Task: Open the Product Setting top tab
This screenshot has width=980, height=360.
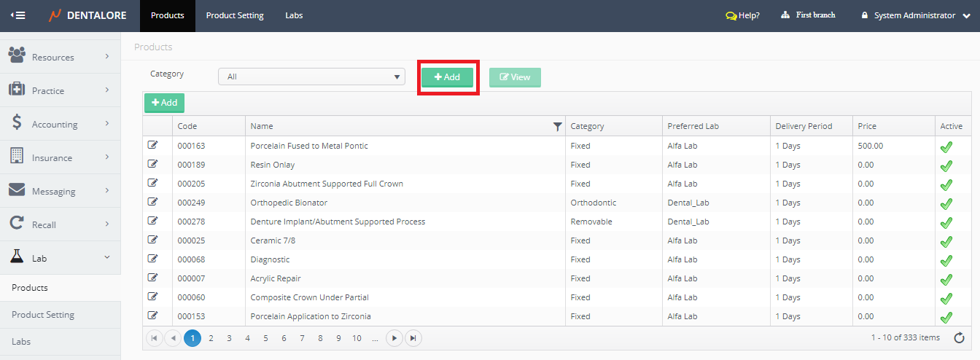Action: (x=235, y=15)
